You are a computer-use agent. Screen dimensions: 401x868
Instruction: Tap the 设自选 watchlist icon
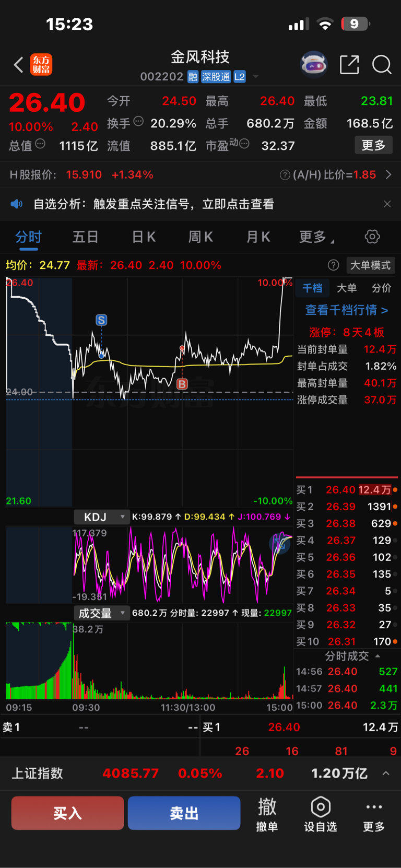coord(321,815)
